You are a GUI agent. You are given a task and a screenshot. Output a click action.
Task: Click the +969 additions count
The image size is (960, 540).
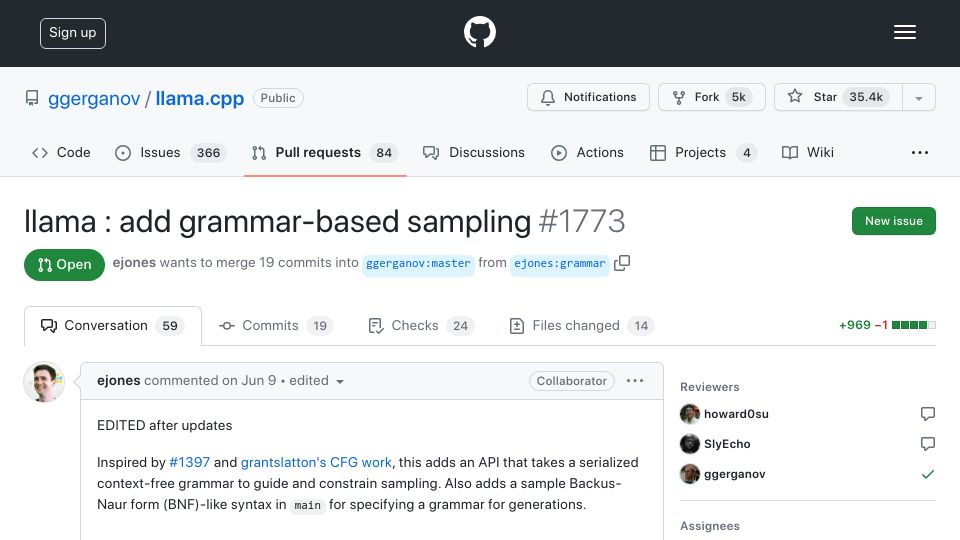click(x=855, y=325)
